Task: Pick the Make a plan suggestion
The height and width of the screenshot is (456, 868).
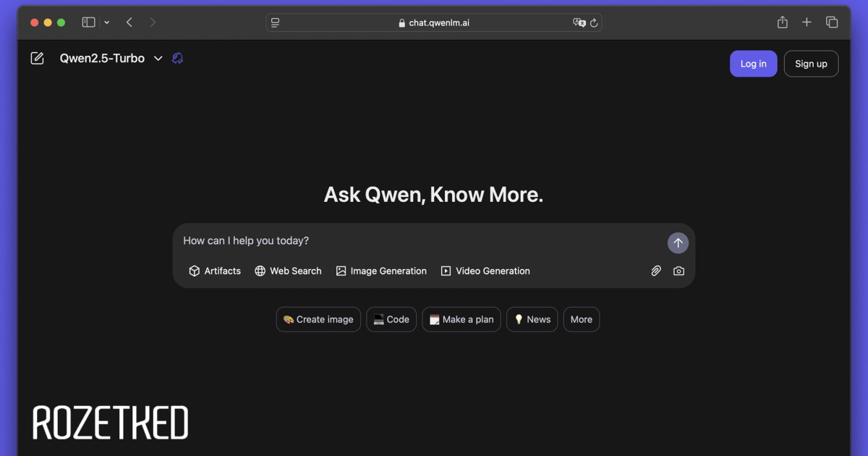Action: click(x=461, y=319)
